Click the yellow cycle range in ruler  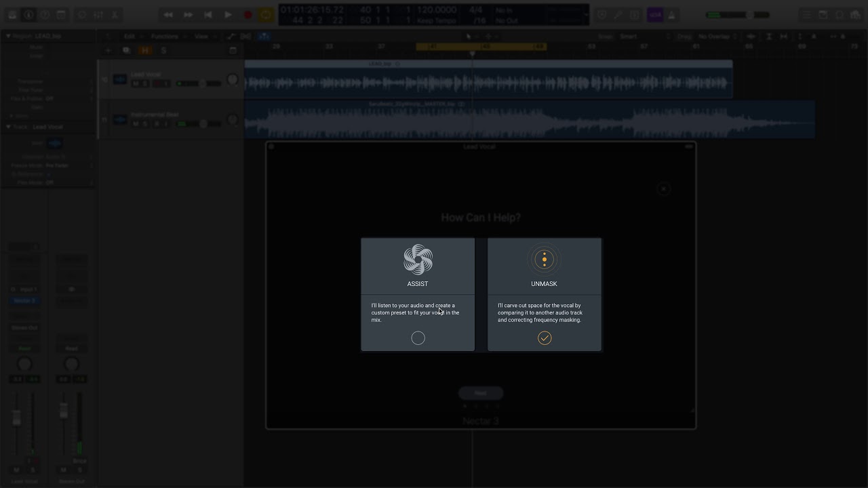481,47
